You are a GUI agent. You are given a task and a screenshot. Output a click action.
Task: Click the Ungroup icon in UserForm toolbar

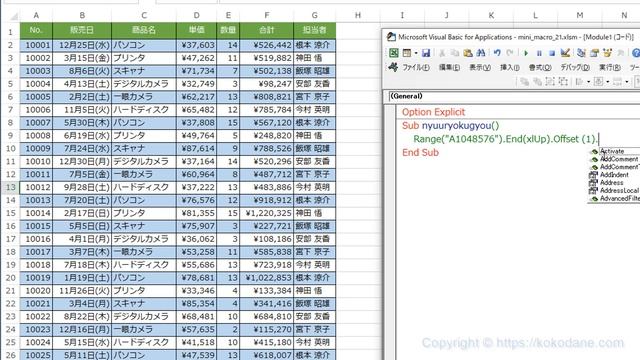(x=563, y=82)
